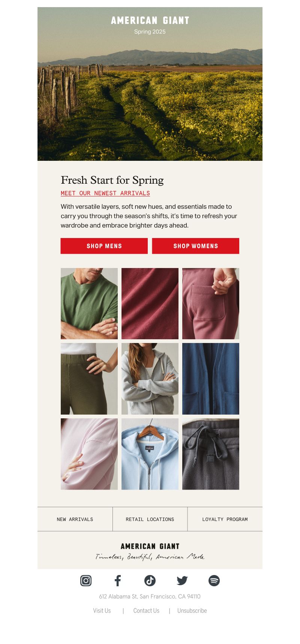Click the Unsubscribe footer link

(x=192, y=611)
